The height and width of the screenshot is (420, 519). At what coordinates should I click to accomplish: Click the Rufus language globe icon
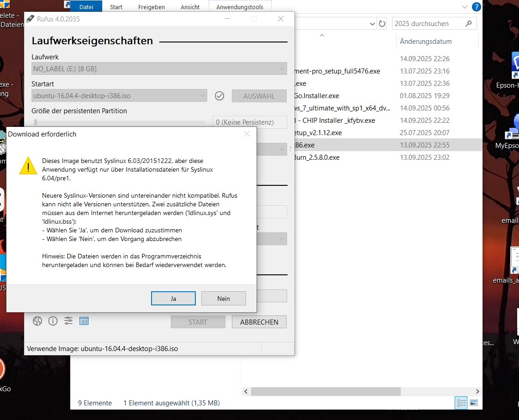click(37, 321)
